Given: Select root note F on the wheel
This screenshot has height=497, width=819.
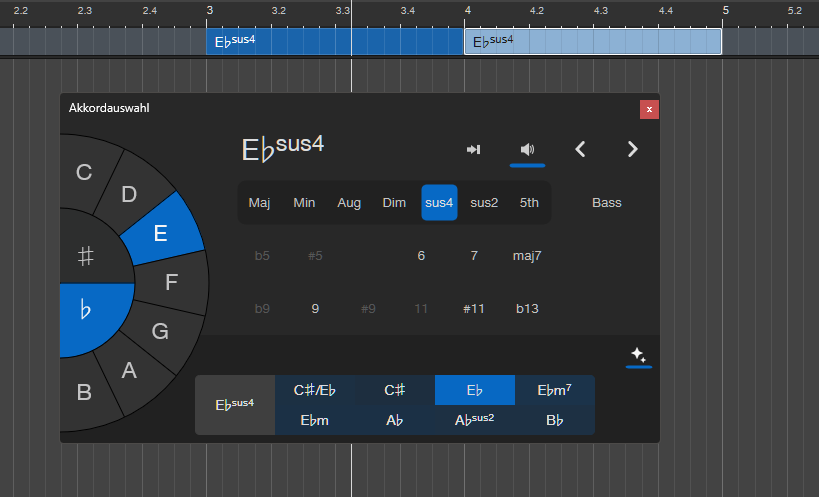Looking at the screenshot, I should point(171,282).
